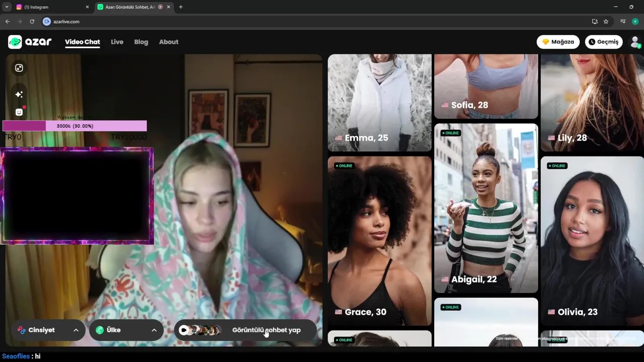Start chat with Görüntülü sohbet yap
The image size is (644, 362).
pyautogui.click(x=245, y=330)
